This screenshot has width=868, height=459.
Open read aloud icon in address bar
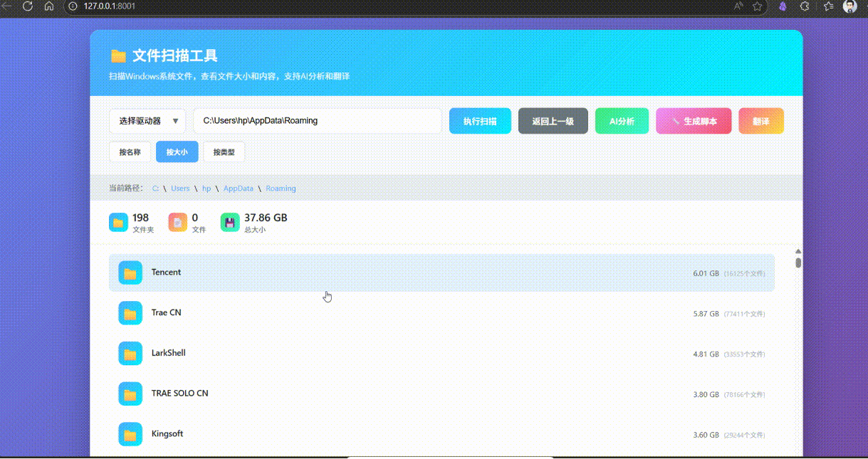point(738,6)
